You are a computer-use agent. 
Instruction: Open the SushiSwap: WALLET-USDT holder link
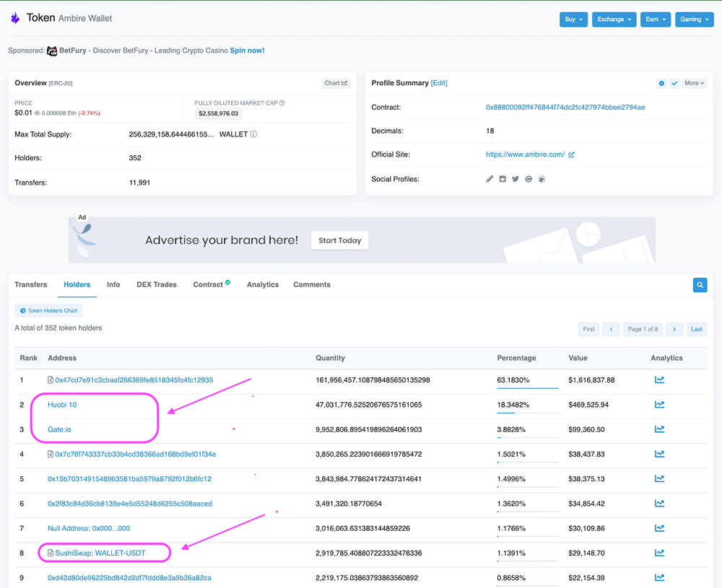pos(100,553)
